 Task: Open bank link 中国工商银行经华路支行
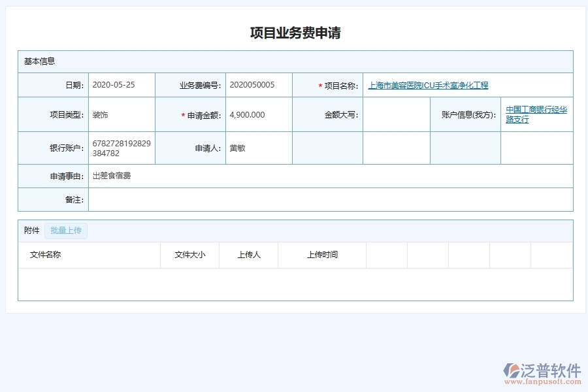pyautogui.click(x=536, y=115)
